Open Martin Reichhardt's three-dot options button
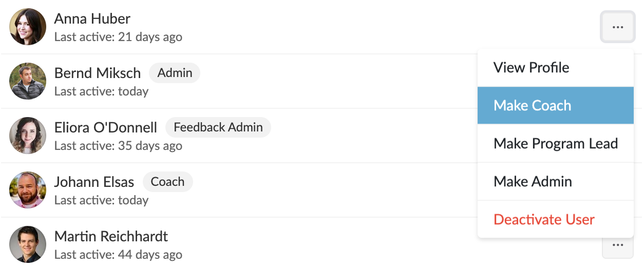 (618, 246)
